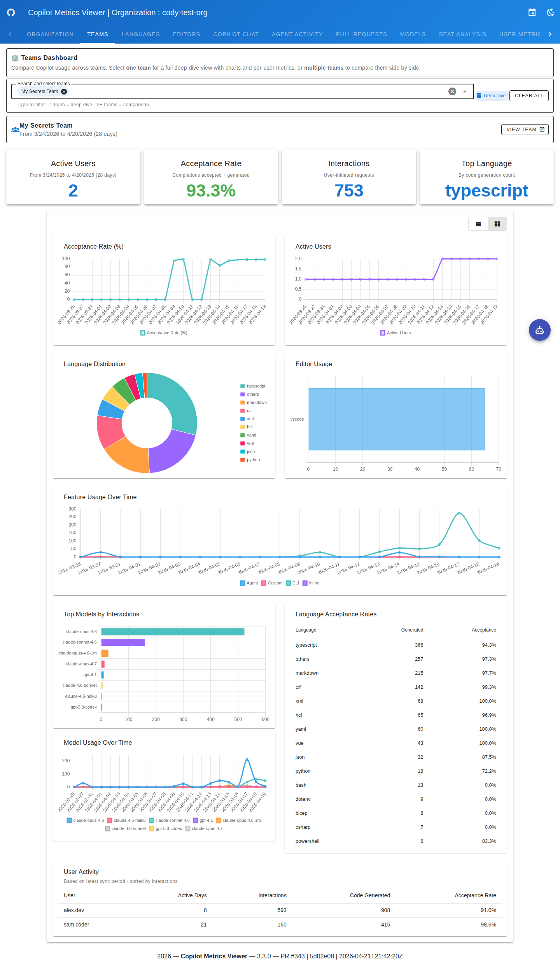Click the building icon beside Teams Dashboard
The width and height of the screenshot is (560, 965).
[x=15, y=58]
